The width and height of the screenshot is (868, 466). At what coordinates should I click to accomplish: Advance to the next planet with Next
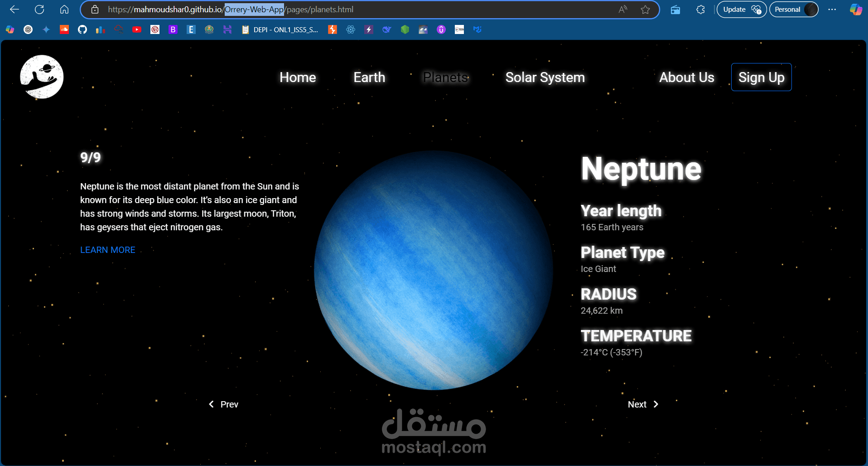pos(642,404)
